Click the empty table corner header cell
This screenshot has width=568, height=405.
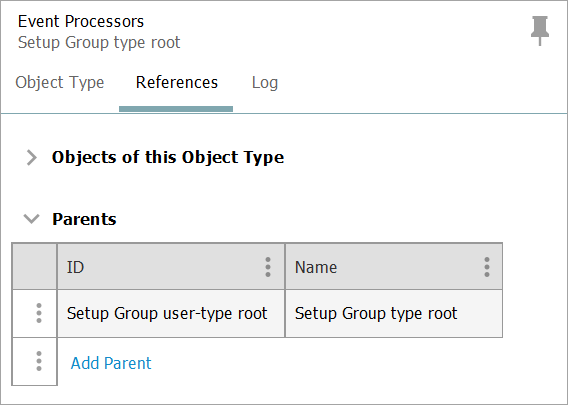(34, 266)
